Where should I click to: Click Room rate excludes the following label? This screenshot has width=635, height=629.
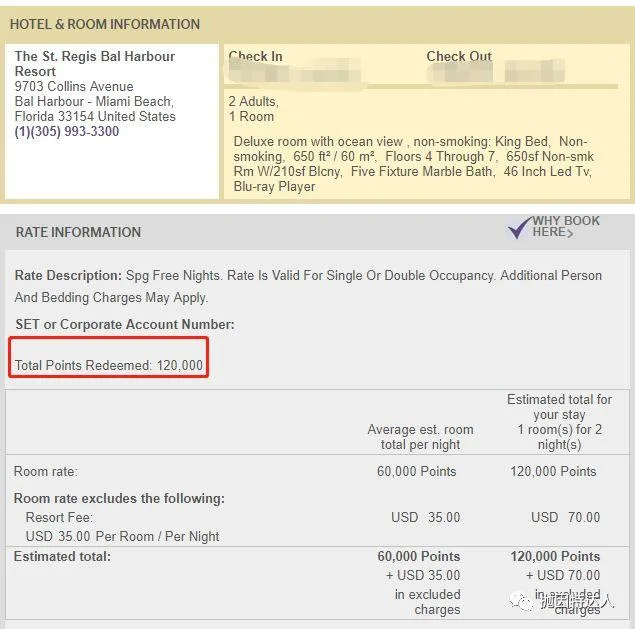click(119, 499)
